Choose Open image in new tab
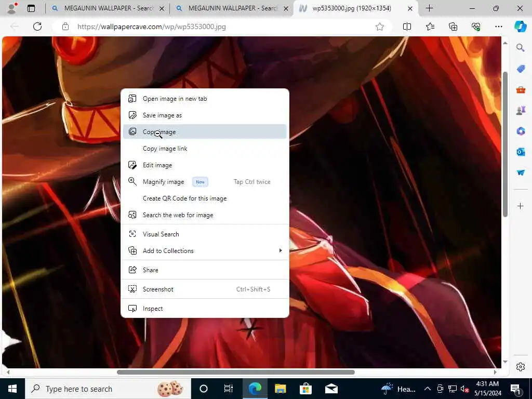The height and width of the screenshot is (399, 532). point(205,99)
